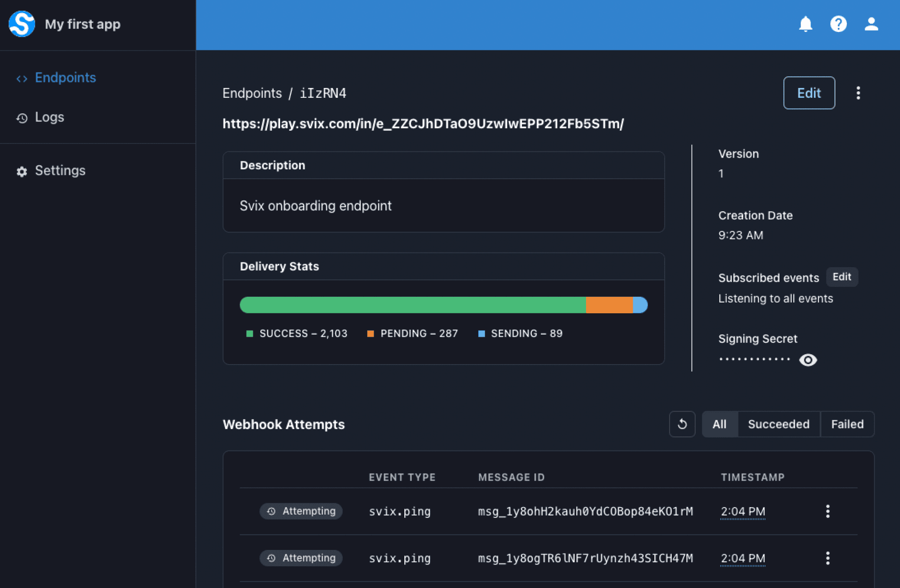The height and width of the screenshot is (588, 900).
Task: Open notifications via the bell icon
Action: point(805,24)
